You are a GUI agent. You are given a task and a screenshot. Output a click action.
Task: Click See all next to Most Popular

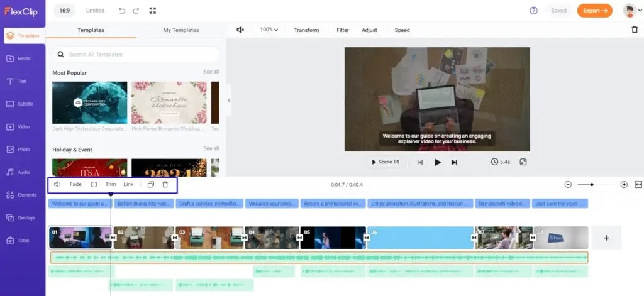coord(211,72)
